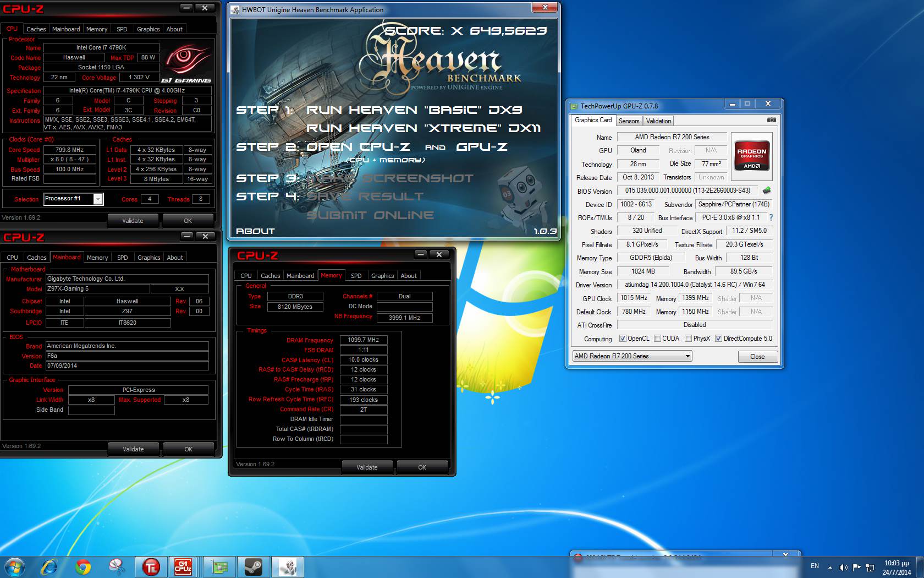Click Open CPU-Z link in Heaven
This screenshot has height=578, width=924.
pos(358,147)
